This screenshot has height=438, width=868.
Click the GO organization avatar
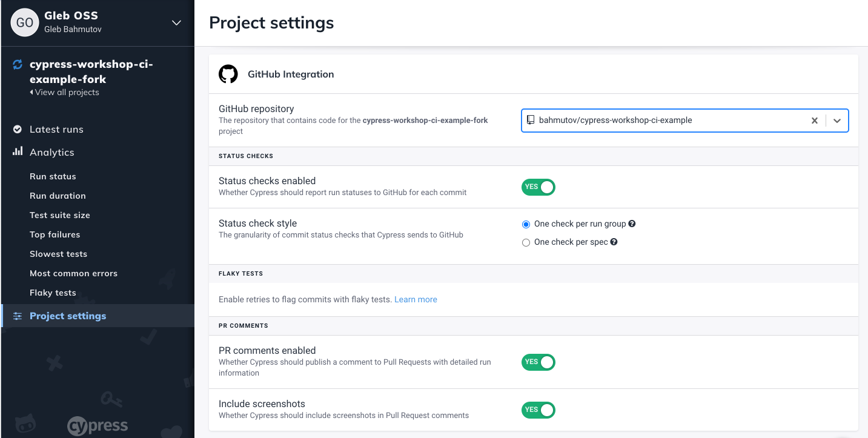pos(25,22)
